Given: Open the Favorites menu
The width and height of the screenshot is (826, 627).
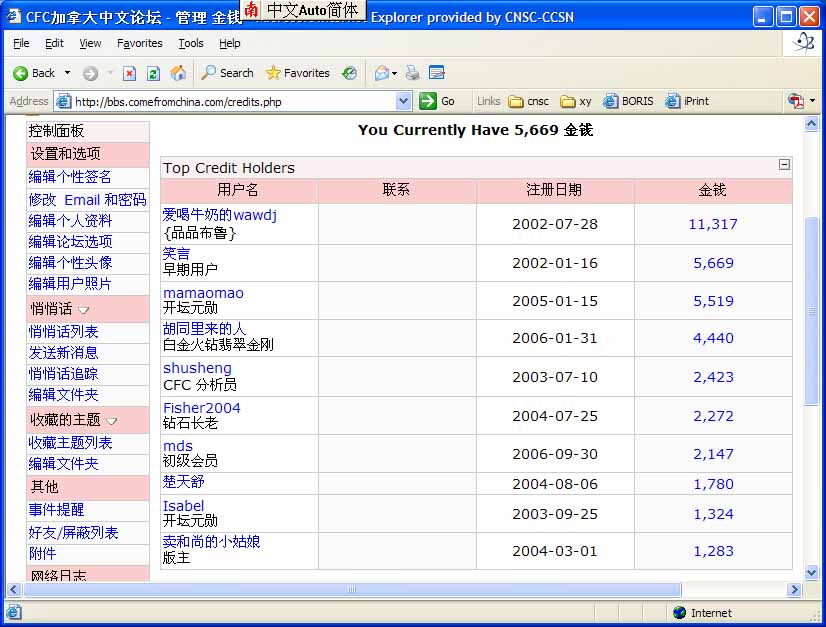Looking at the screenshot, I should (x=139, y=43).
